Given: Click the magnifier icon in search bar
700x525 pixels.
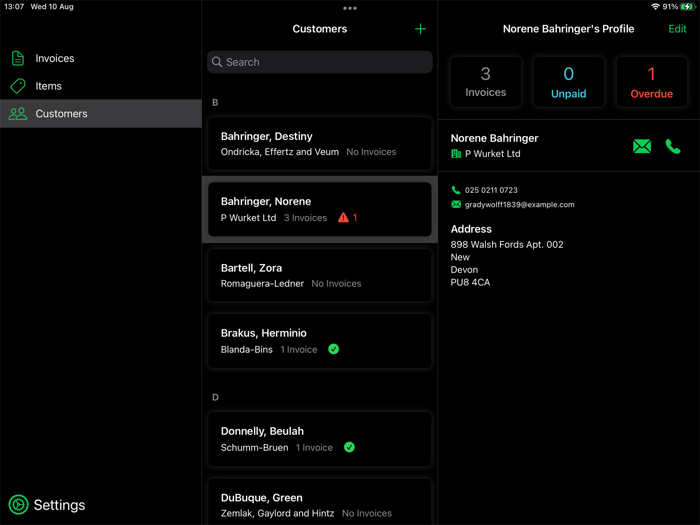Looking at the screenshot, I should (x=217, y=62).
